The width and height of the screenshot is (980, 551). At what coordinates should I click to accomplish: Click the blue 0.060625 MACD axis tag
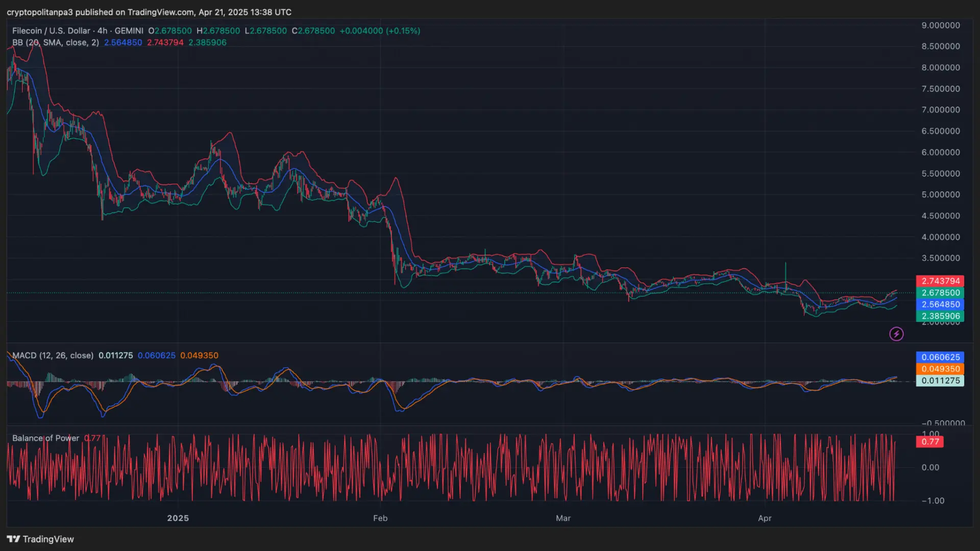[x=940, y=357]
